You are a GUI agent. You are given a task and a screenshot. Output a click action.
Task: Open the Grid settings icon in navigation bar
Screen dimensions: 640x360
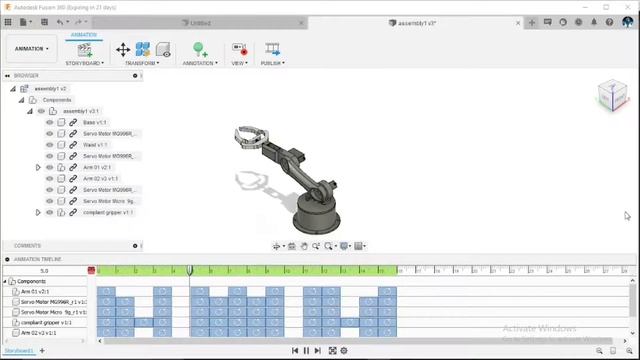tap(358, 246)
